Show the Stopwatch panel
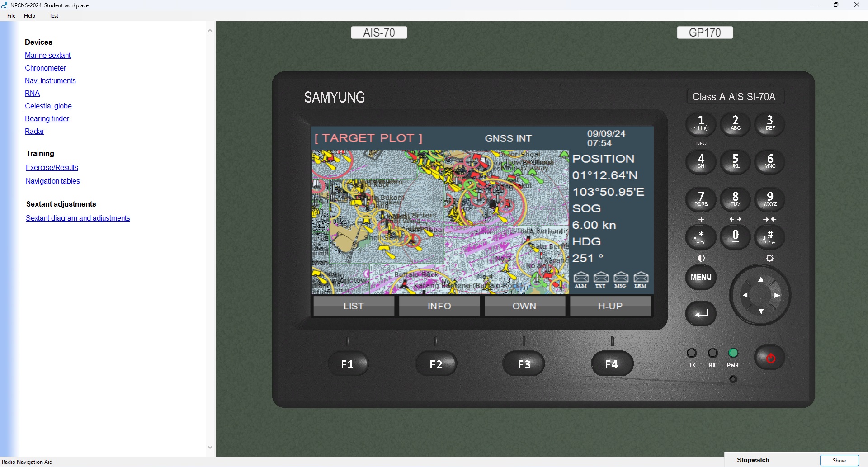Viewport: 868px width, 467px height. [839, 460]
